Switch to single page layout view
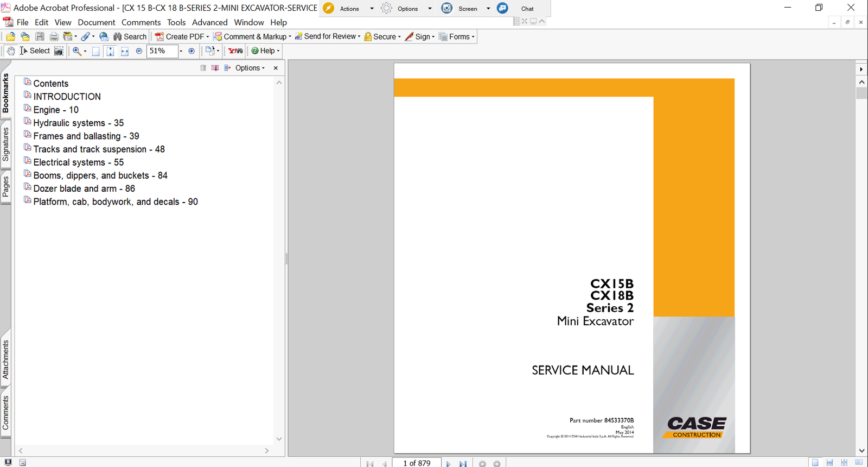Screen dimensions: 868x467 coord(815,463)
